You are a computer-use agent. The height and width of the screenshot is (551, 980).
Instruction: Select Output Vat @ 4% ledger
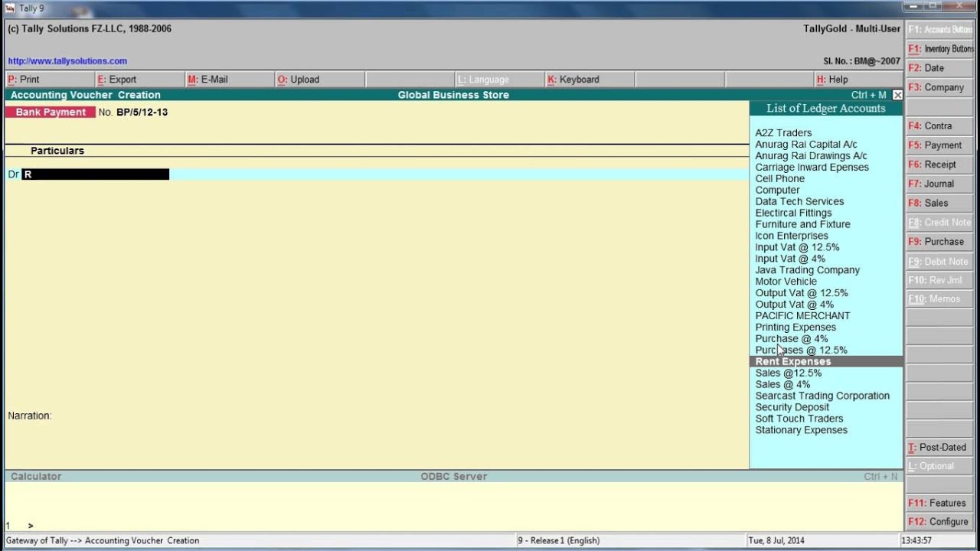(x=794, y=305)
